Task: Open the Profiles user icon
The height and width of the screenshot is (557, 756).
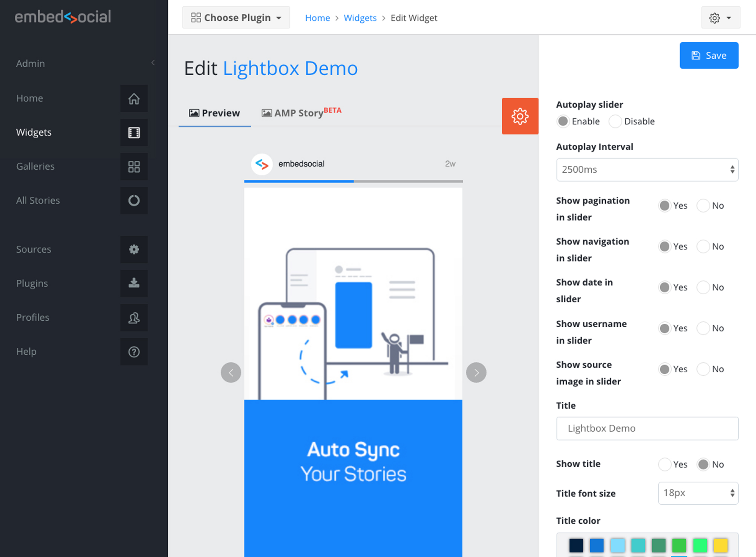Action: 134,318
